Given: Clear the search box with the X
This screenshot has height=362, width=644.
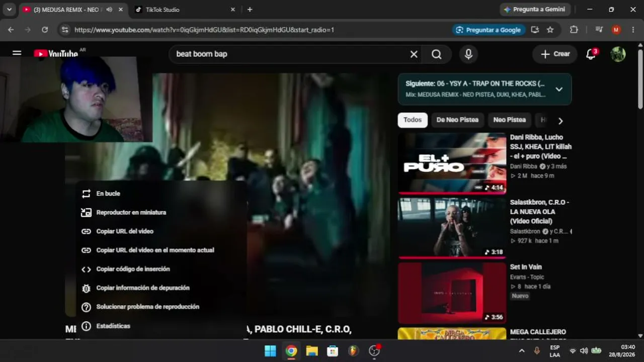Looking at the screenshot, I should click(x=414, y=54).
